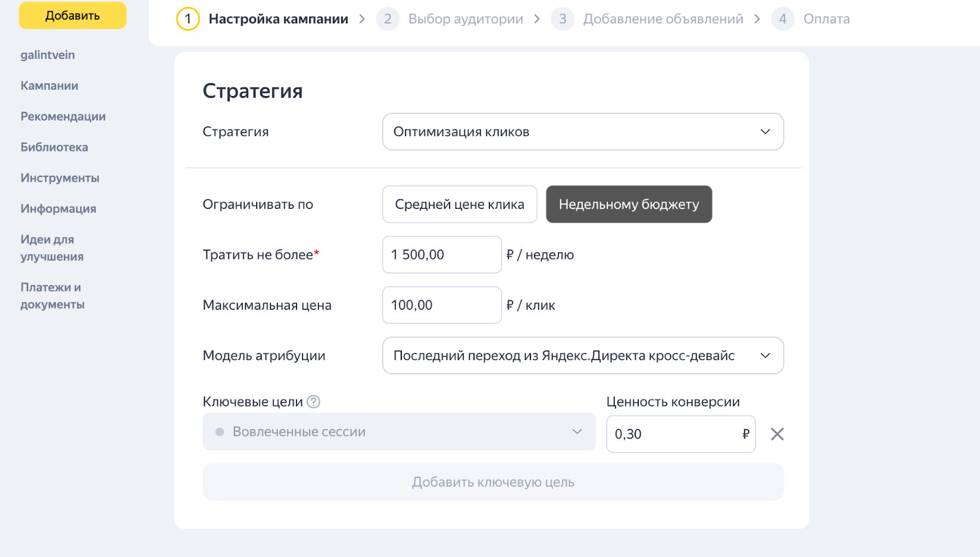
Task: Open Платежи и документы in sidebar
Action: click(x=53, y=296)
